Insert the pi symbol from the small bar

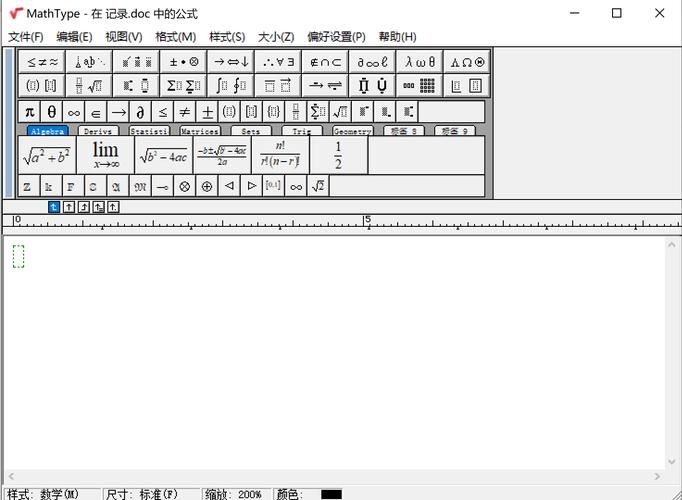(29, 112)
